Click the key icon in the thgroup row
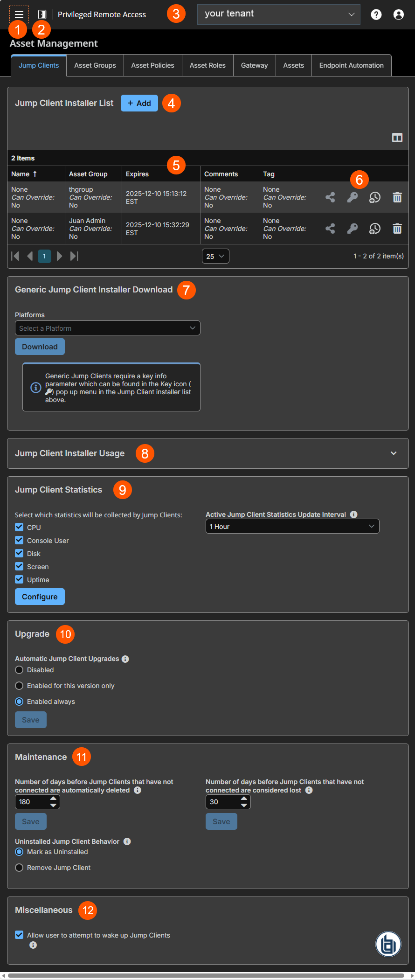This screenshot has height=980, width=415. [353, 197]
